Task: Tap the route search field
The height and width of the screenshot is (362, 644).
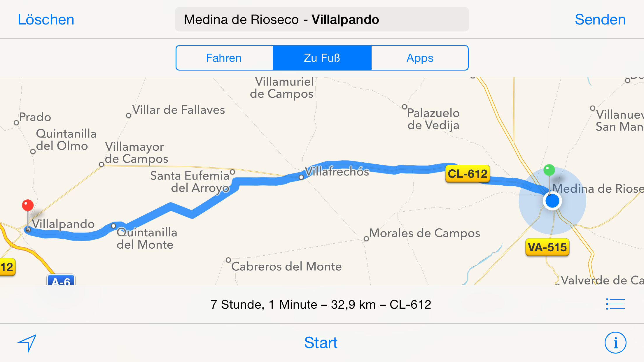Action: 322,20
